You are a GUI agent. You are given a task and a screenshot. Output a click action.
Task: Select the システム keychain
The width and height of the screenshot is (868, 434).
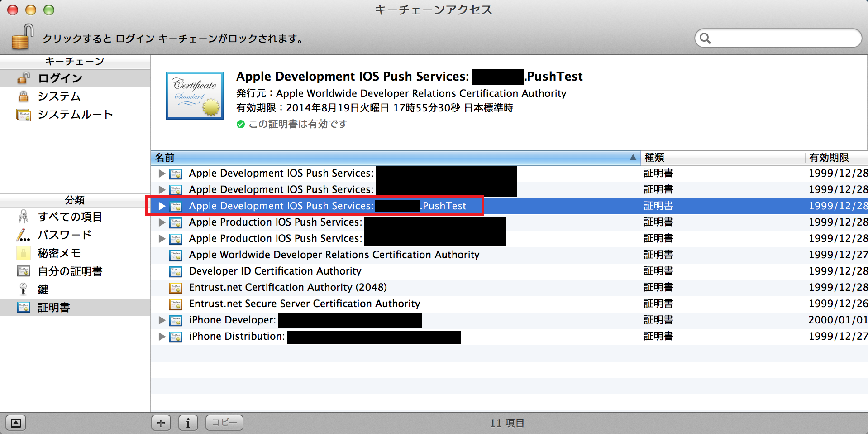pos(75,96)
